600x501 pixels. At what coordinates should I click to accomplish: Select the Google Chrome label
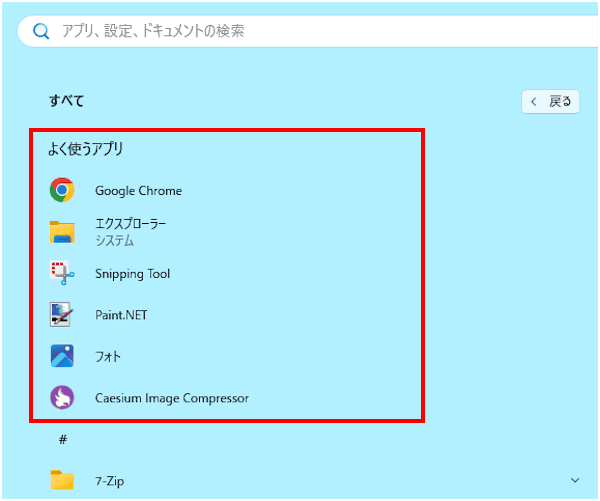point(139,191)
